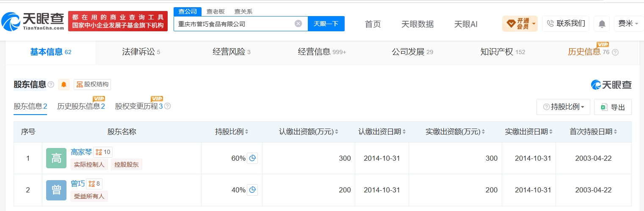Click the help icon next to 股东信息 heading
This screenshot has width=644, height=211.
pyautogui.click(x=51, y=85)
